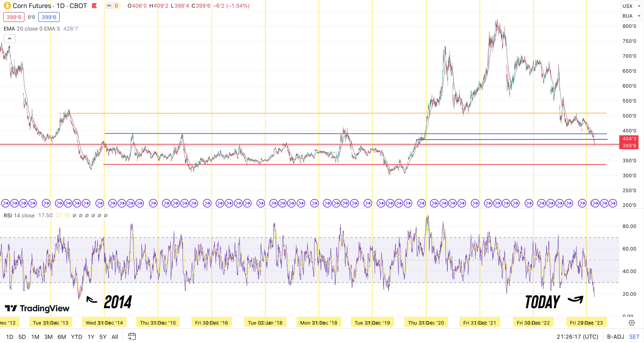This screenshot has width=644, height=343.
Task: Toggle SET settlement price option
Action: pyautogui.click(x=634, y=337)
